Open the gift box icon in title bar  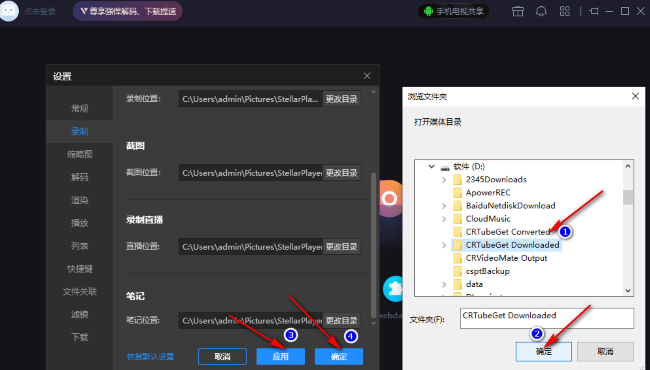[x=518, y=11]
